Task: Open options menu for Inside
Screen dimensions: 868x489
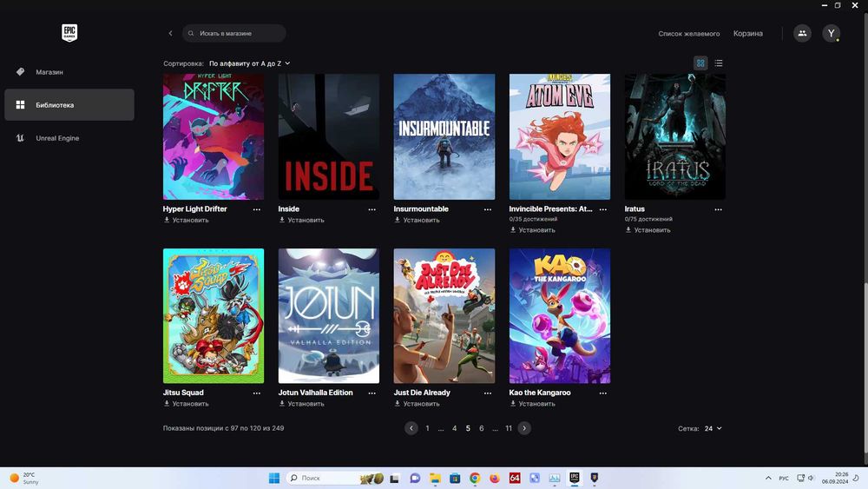Action: pyautogui.click(x=372, y=209)
